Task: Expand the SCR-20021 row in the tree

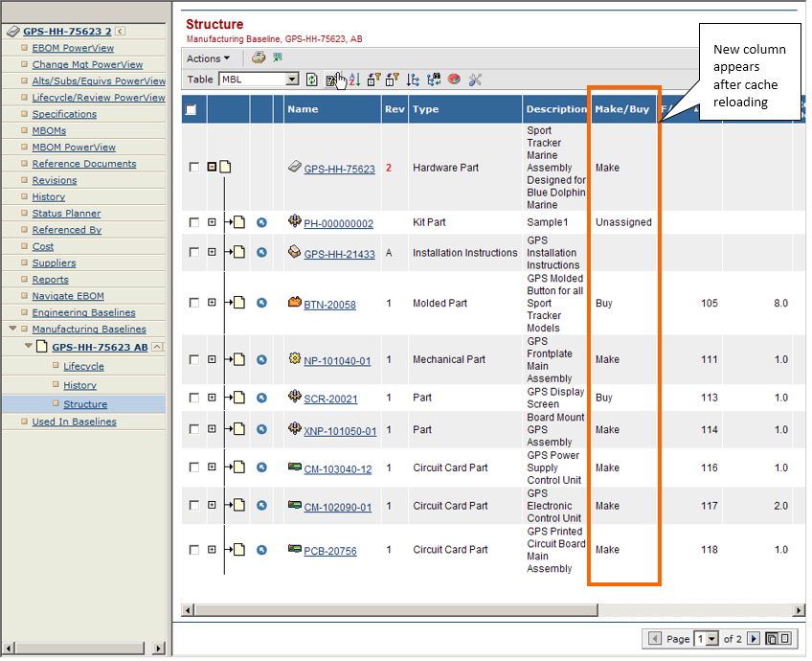Action: 212,398
